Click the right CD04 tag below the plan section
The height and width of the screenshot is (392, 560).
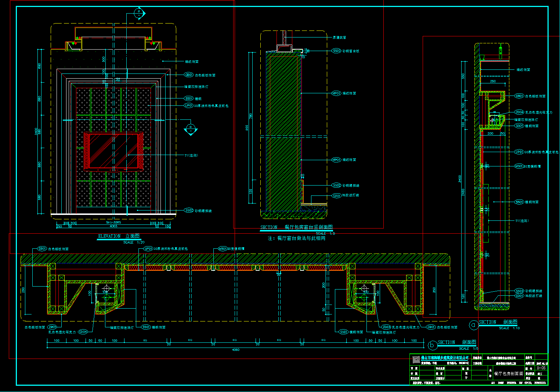point(386,327)
